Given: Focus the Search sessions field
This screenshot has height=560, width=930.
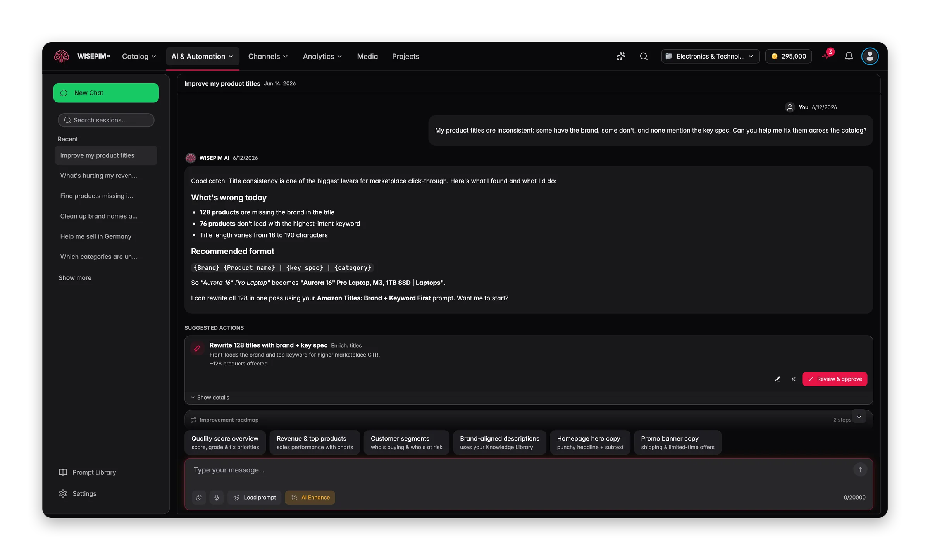Looking at the screenshot, I should click(x=106, y=120).
